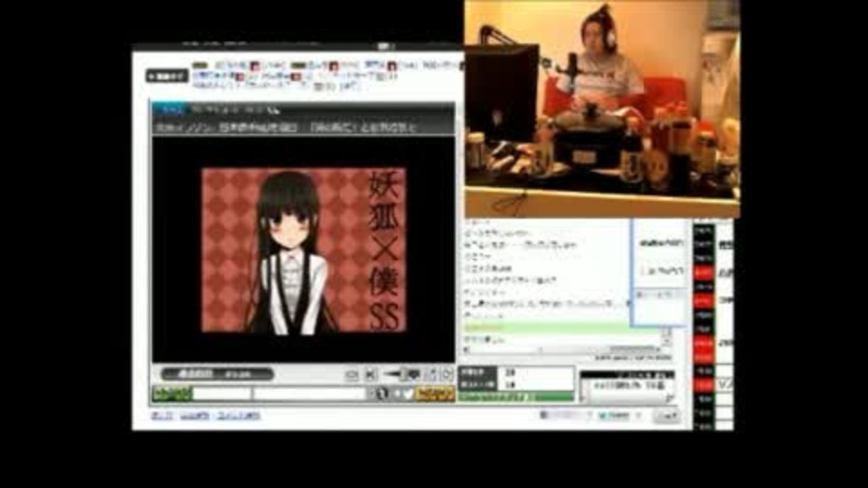868x488 pixels.
Task: Click the comment list horizontal scrollbar
Action: pyautogui.click(x=561, y=350)
